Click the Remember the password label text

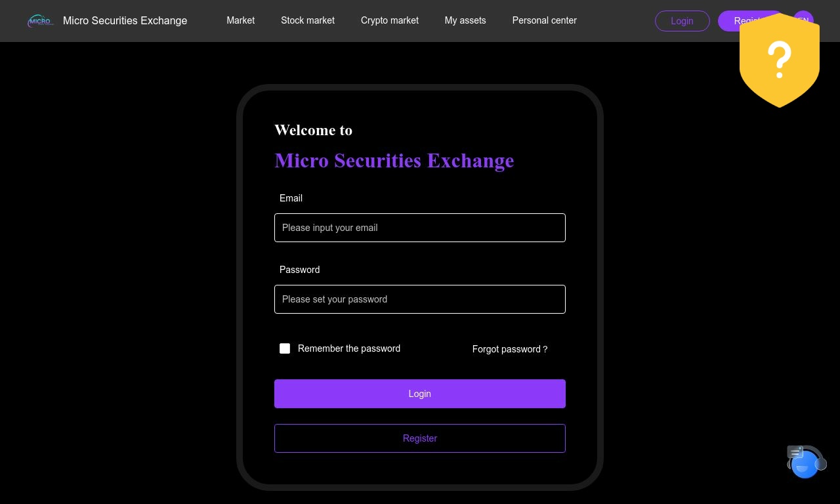click(x=349, y=348)
